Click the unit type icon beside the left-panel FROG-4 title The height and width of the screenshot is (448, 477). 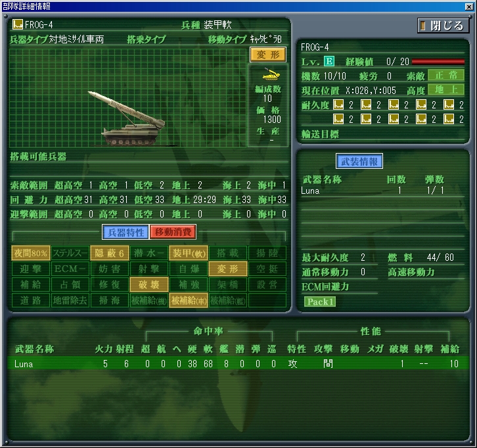18,24
